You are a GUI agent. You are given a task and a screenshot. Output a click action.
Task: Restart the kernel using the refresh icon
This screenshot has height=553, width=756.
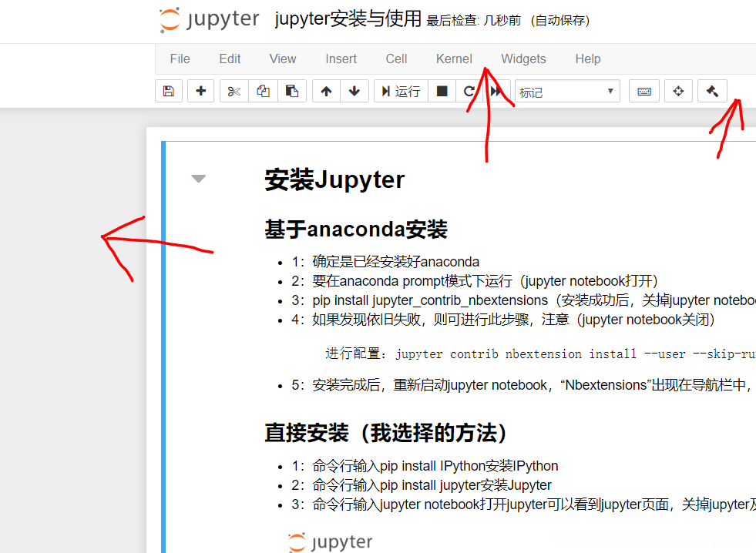(469, 91)
